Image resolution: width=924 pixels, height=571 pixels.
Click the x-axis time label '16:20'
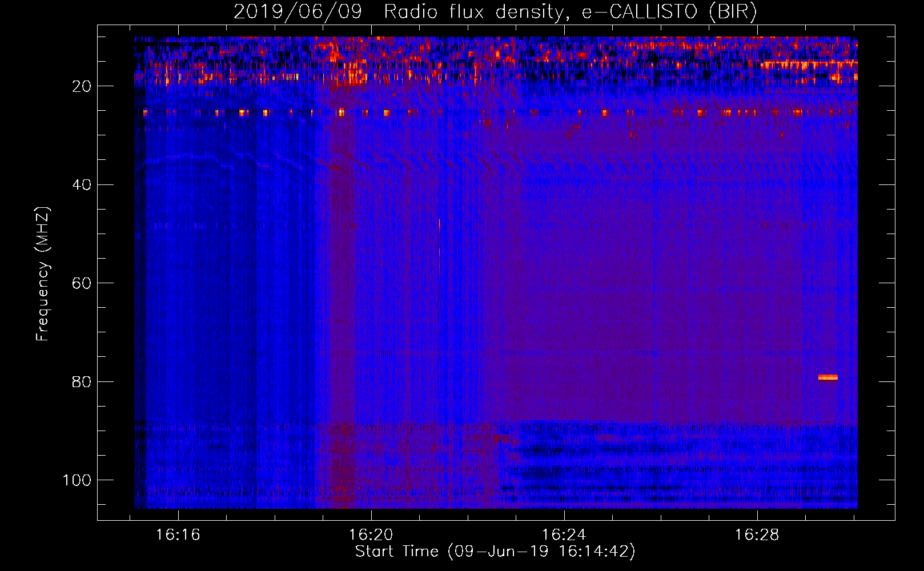click(x=371, y=535)
